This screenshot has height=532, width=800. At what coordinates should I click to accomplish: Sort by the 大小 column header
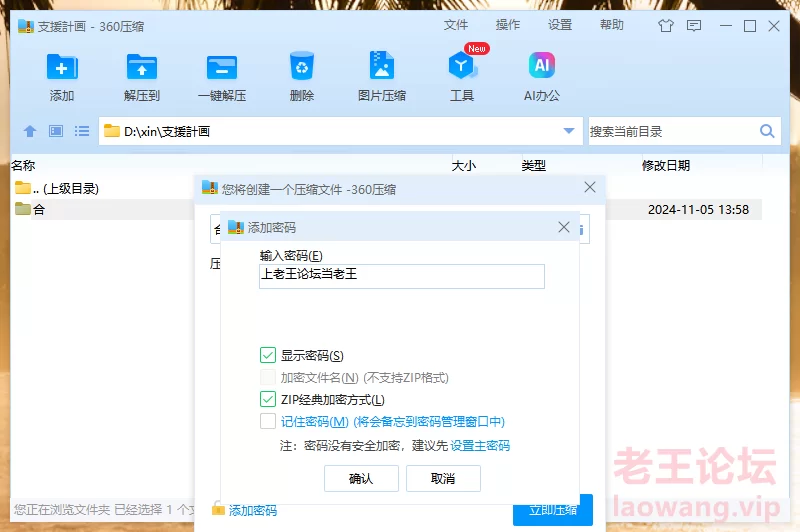coord(464,165)
